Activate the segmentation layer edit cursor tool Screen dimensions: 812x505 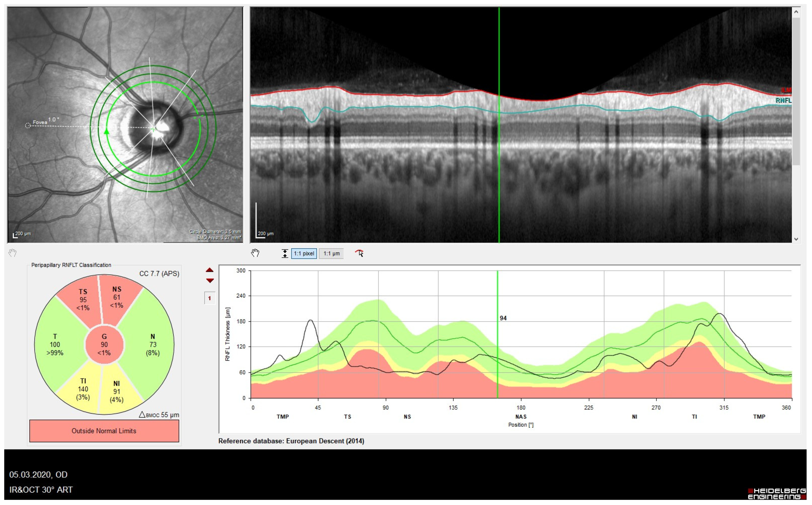[x=359, y=253]
